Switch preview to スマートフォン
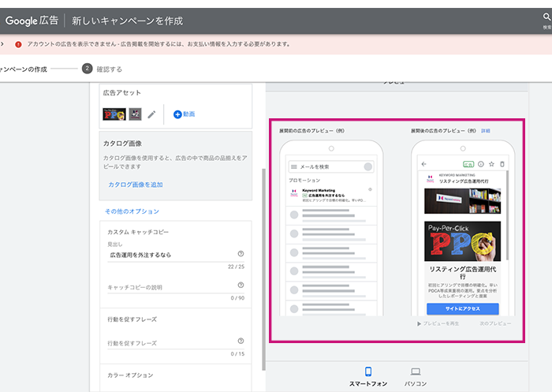 (368, 376)
